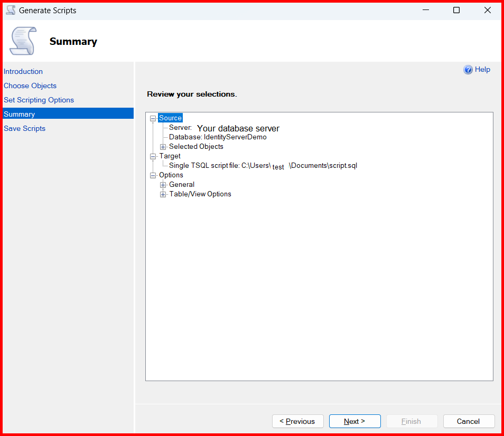Go to the Introduction wizard page
The height and width of the screenshot is (436, 504).
tap(23, 71)
